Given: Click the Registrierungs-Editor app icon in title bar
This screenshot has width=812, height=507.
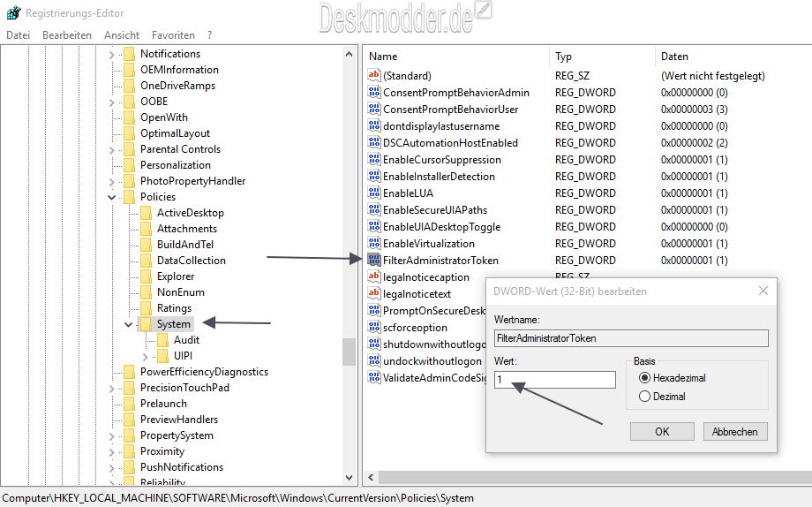Looking at the screenshot, I should point(13,12).
